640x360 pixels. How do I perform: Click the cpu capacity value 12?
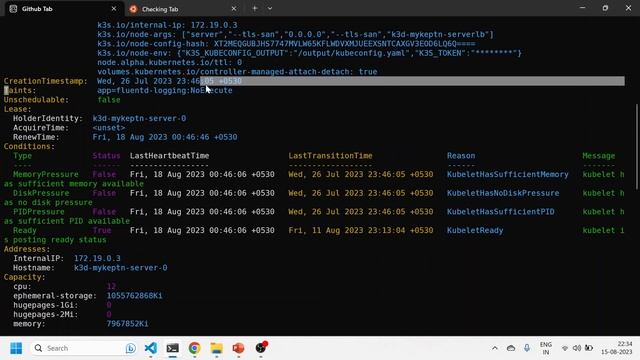(111, 287)
